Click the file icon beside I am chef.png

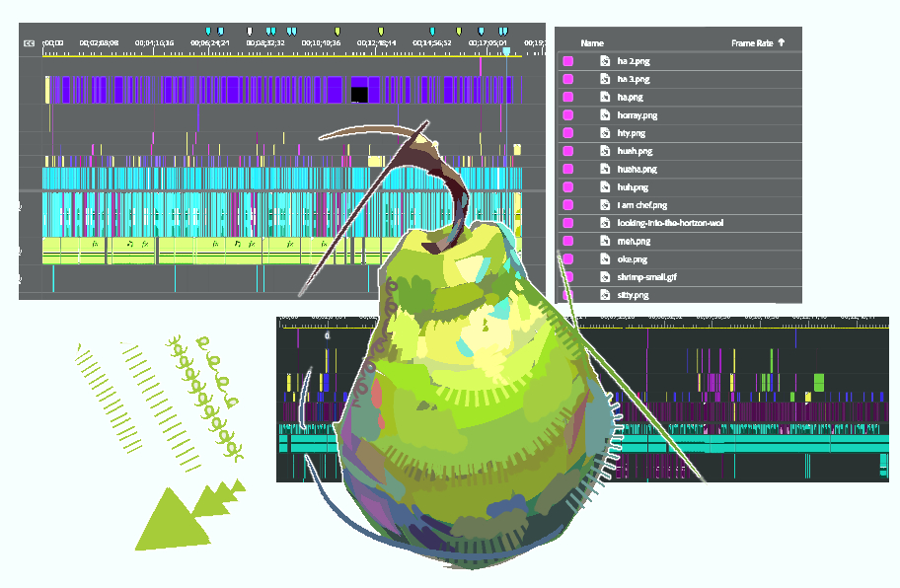point(605,205)
